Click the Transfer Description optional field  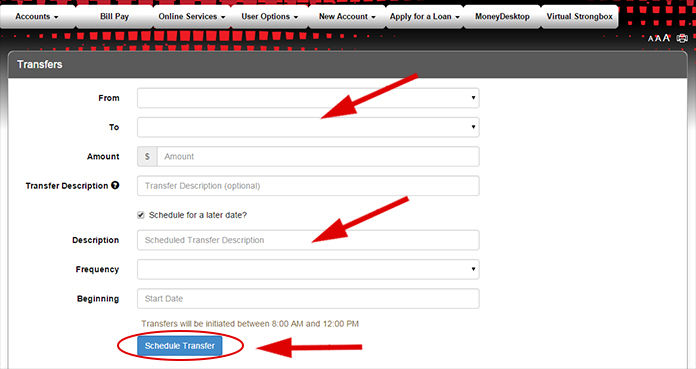tap(308, 186)
